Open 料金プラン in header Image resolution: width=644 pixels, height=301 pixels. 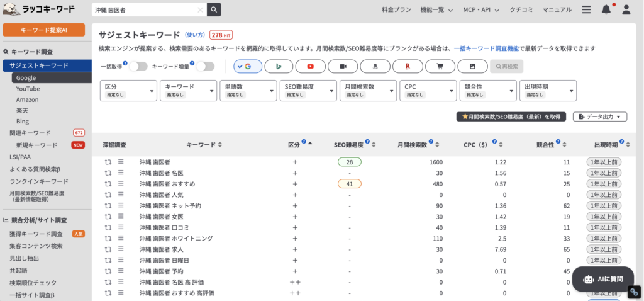tap(396, 10)
